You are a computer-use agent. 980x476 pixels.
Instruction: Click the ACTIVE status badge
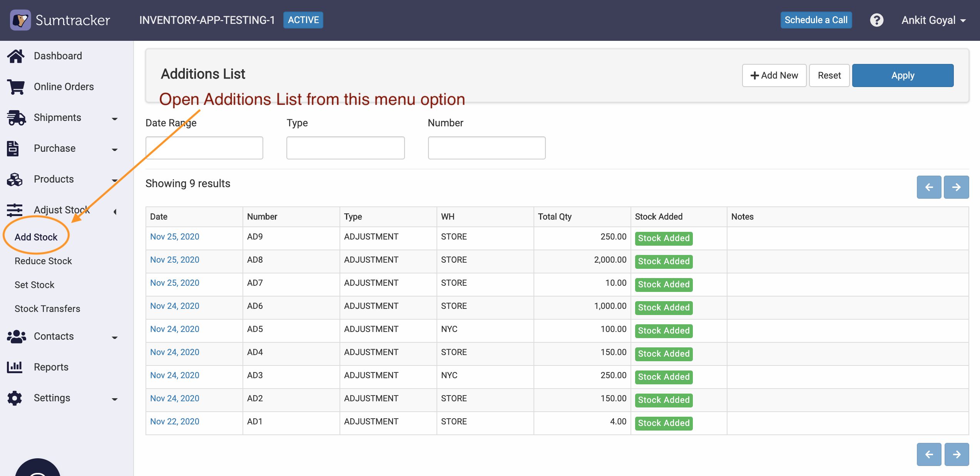tap(303, 20)
